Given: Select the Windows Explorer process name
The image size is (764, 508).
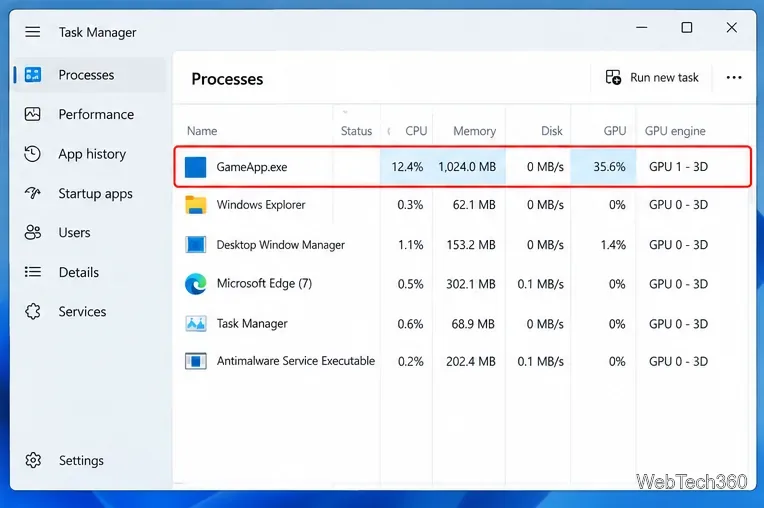Looking at the screenshot, I should point(261,205).
